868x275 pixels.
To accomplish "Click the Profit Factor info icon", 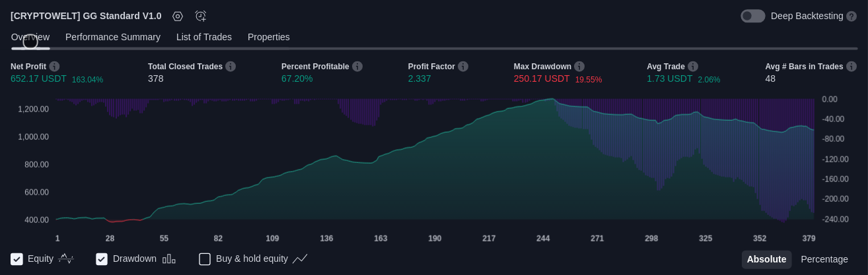I will 463,67.
